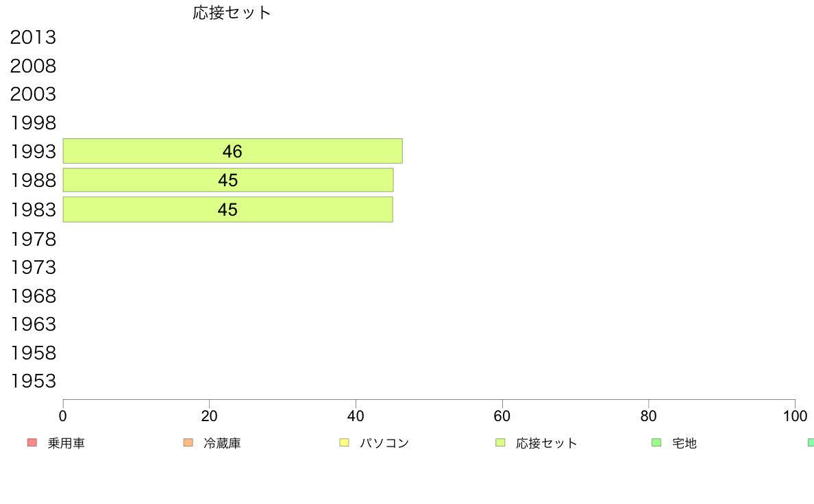Click the 応接セット chart title
This screenshot has width=814, height=504.
(x=232, y=12)
